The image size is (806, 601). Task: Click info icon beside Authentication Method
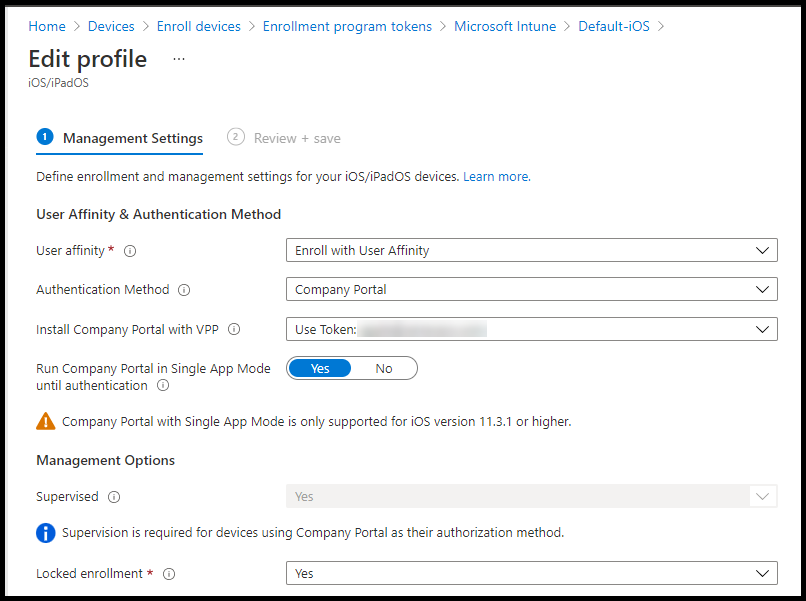[x=184, y=290]
